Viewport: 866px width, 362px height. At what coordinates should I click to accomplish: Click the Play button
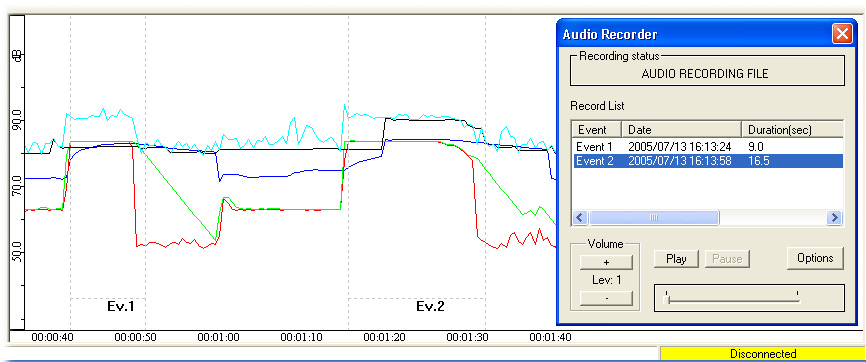pyautogui.click(x=677, y=259)
